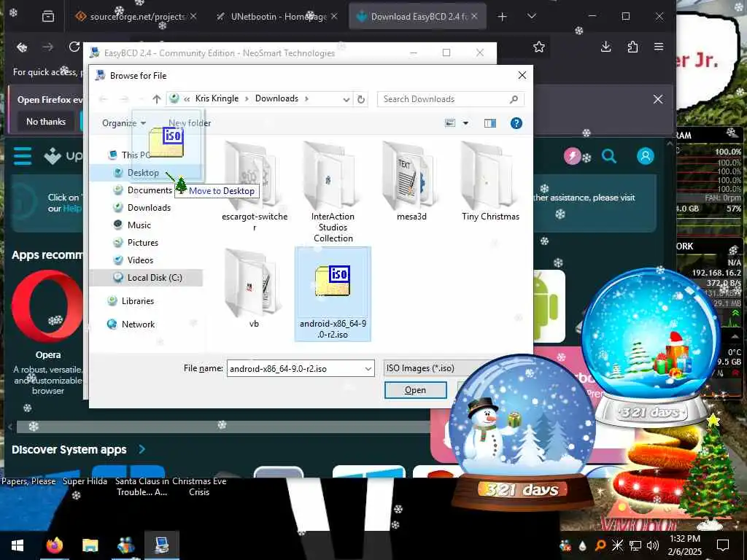Open the network icon in system tray

635,545
